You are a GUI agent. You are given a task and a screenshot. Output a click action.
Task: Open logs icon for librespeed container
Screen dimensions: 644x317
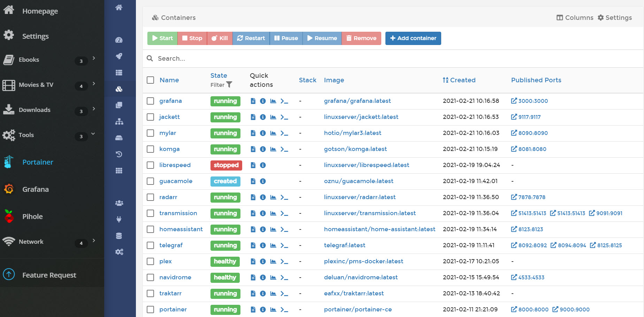tap(253, 165)
